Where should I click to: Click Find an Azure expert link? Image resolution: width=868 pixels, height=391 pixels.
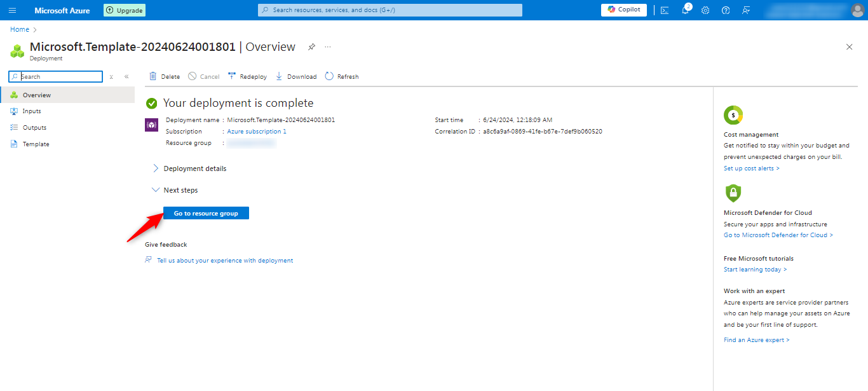[757, 340]
